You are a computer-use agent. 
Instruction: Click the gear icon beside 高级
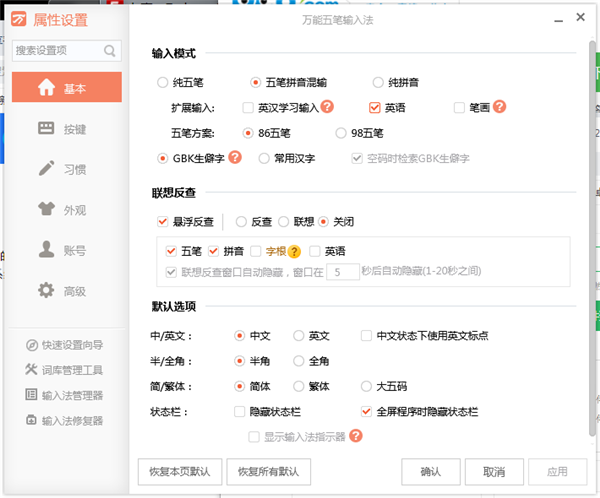pos(46,290)
